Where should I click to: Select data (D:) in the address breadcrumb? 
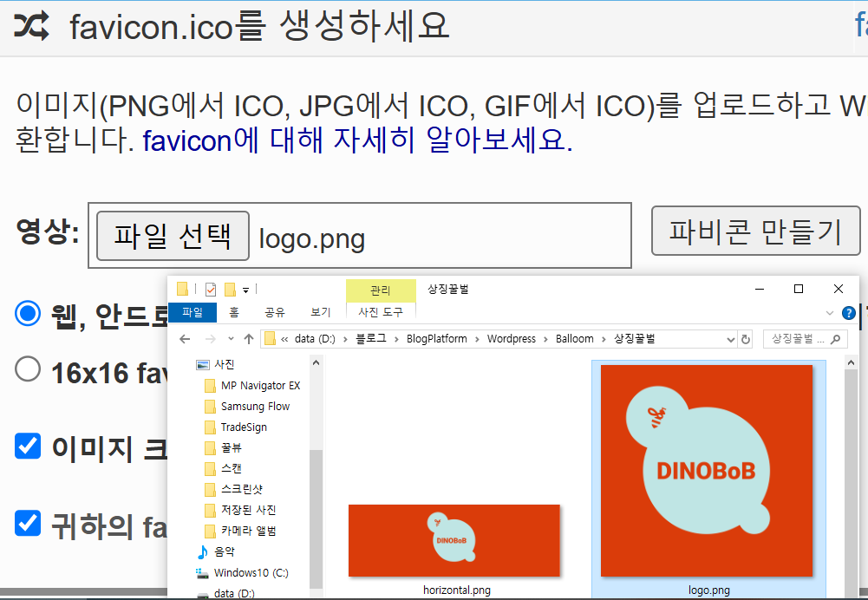point(315,339)
